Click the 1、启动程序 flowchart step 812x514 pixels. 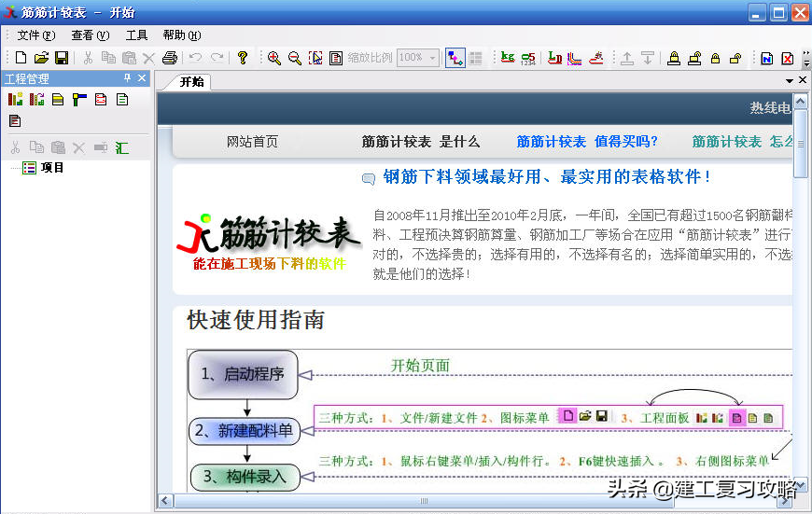click(243, 374)
